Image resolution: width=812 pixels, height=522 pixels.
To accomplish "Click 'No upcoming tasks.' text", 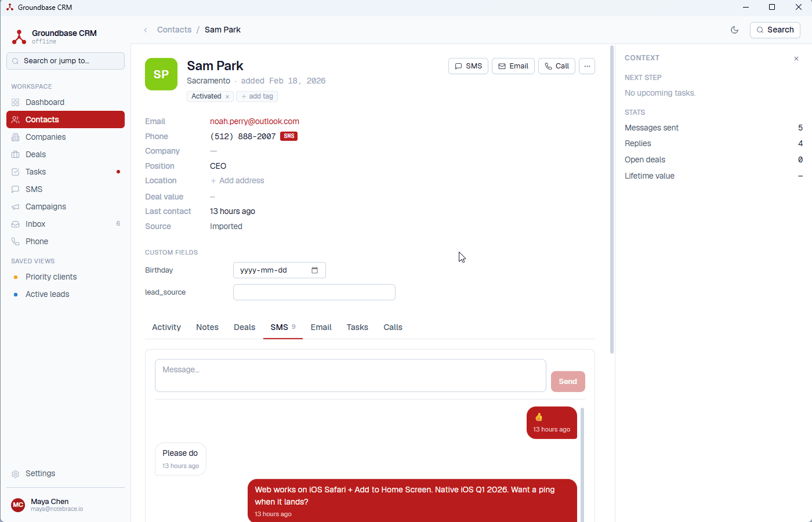I will click(660, 93).
